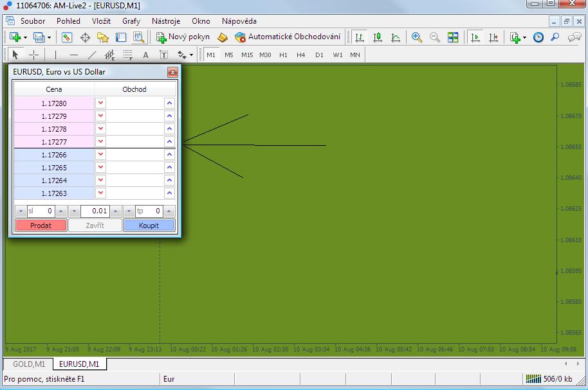Viewport: 588px width, 390px height.
Task: Click the Zavřít button
Action: pos(95,226)
